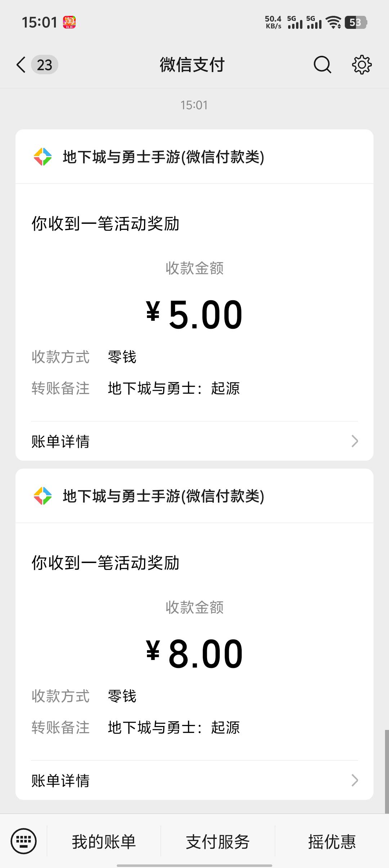Tap the Wi-Fi status icon
389x868 pixels.
pyautogui.click(x=334, y=22)
